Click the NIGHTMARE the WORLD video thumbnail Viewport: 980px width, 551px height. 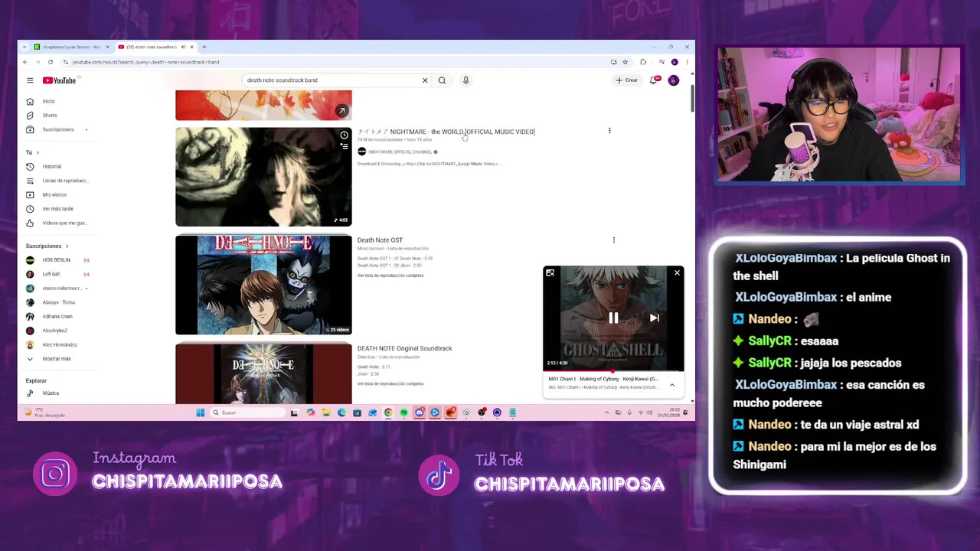(x=263, y=177)
